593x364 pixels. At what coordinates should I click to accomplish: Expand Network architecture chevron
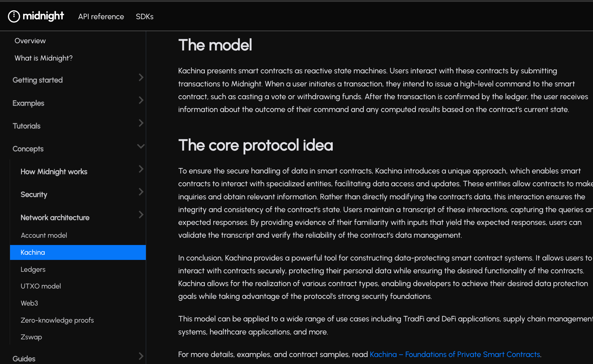141,215
